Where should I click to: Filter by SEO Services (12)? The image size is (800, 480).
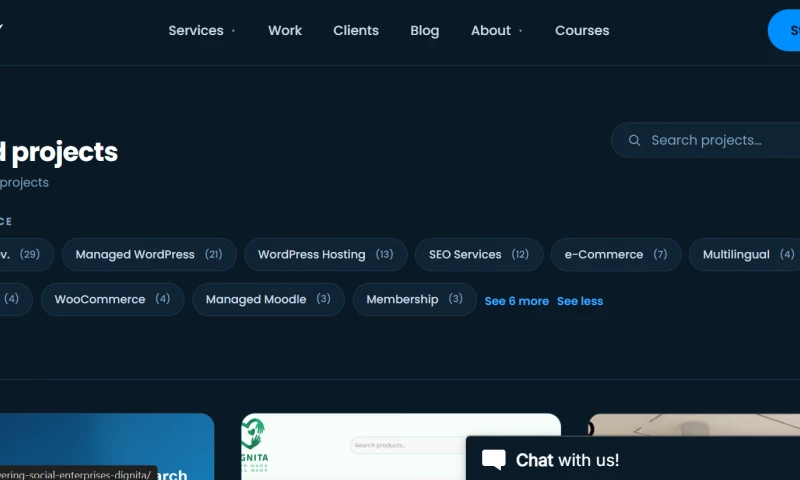(x=479, y=255)
